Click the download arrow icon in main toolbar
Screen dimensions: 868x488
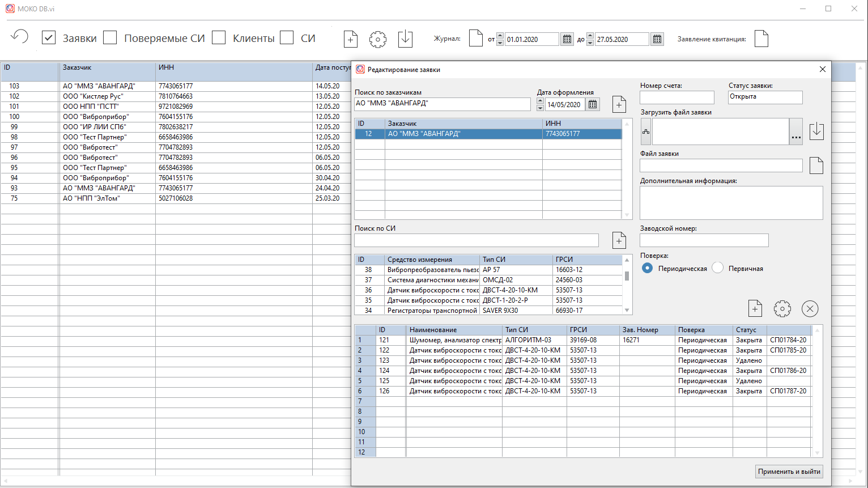coord(405,39)
